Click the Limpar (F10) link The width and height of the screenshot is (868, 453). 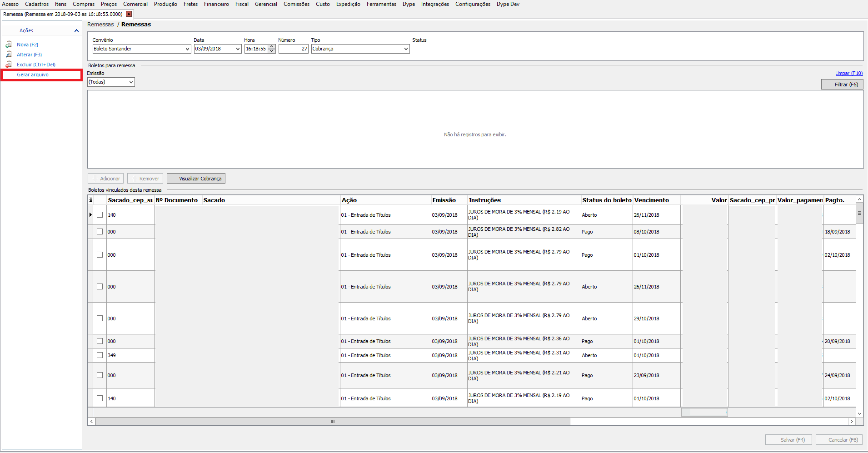coord(849,73)
